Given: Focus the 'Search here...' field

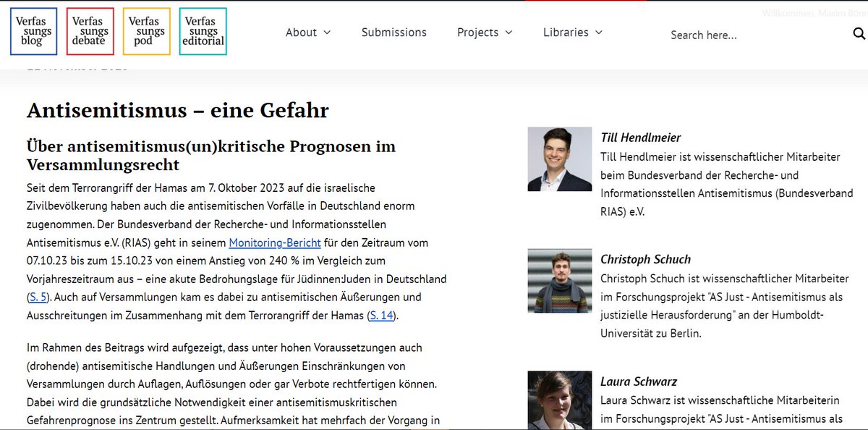Looking at the screenshot, I should [756, 35].
